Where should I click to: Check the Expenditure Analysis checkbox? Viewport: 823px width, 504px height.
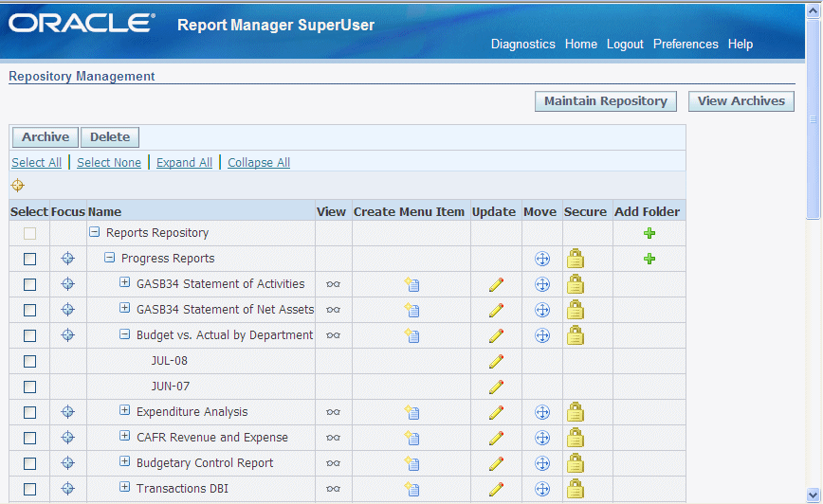click(30, 413)
